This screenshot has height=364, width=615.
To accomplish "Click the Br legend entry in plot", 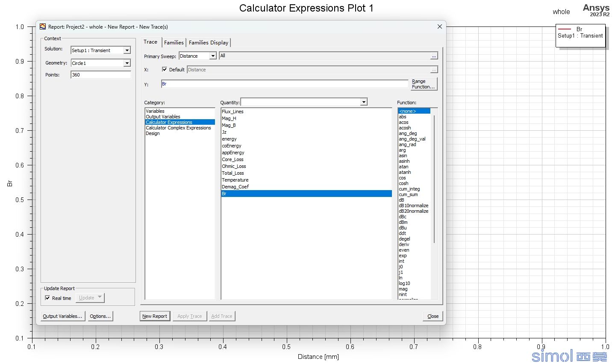I will coord(579,29).
